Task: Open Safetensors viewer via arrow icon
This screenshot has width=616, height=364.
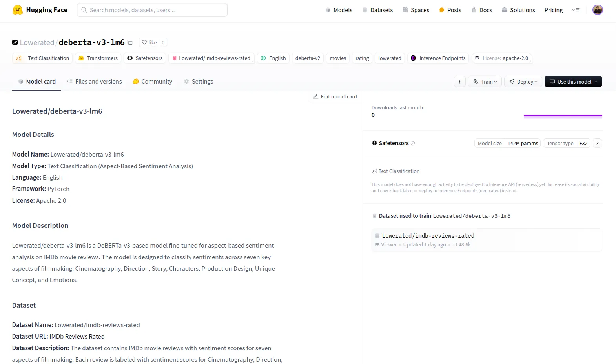Action: coord(598,143)
